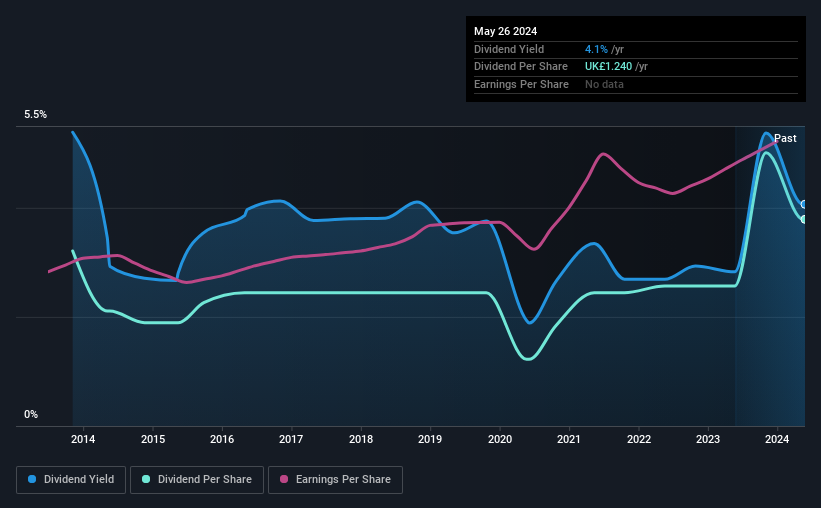This screenshot has width=821, height=508.
Task: Toggle the Dividend Yield legend button
Action: coord(71,480)
